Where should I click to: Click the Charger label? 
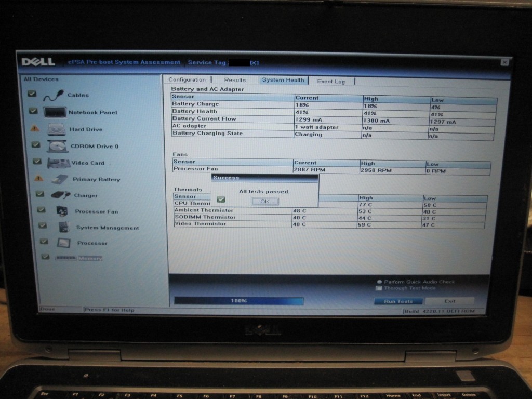[x=86, y=195]
